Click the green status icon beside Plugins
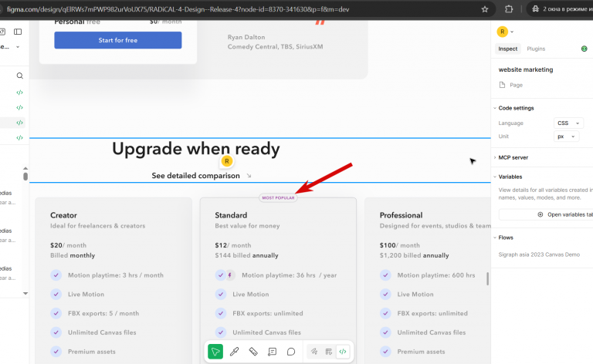The height and width of the screenshot is (364, 593). coord(584,49)
